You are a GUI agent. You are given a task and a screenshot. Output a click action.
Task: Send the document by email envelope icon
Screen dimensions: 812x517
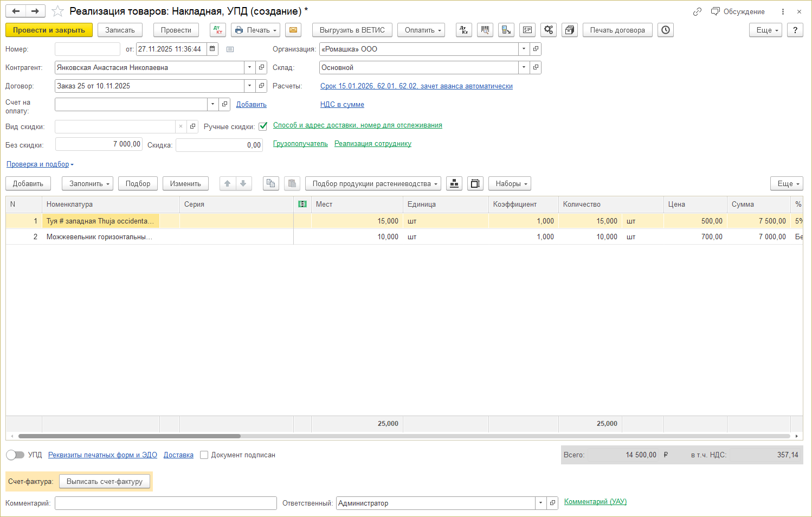293,30
